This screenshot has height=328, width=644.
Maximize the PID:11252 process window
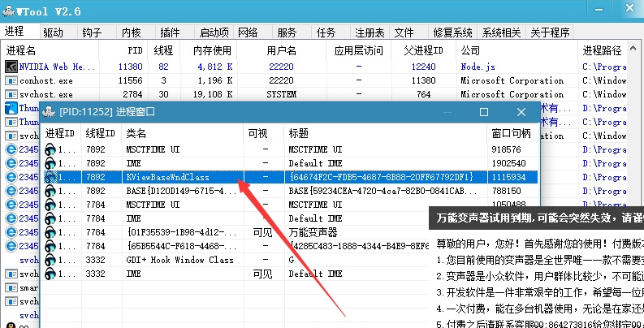[484, 112]
